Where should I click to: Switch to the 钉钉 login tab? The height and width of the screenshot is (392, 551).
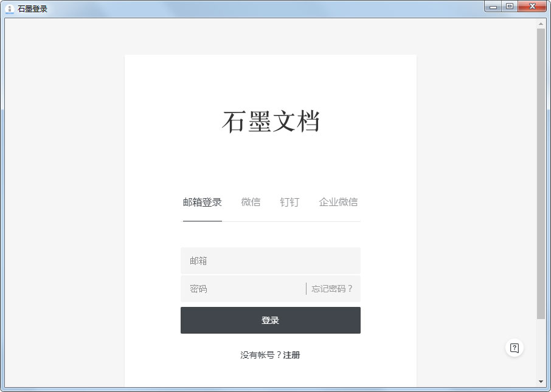pyautogui.click(x=289, y=202)
